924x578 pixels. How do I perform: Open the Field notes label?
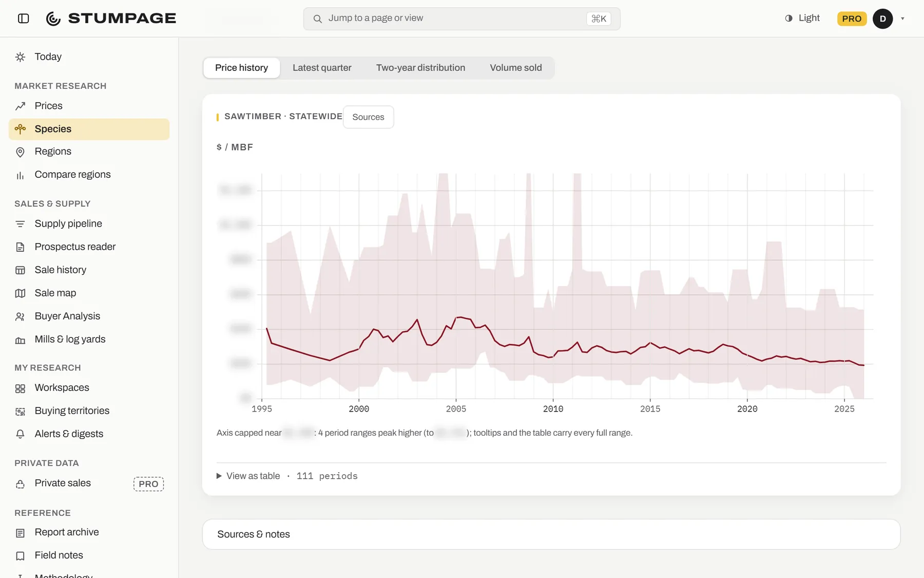[x=59, y=555]
